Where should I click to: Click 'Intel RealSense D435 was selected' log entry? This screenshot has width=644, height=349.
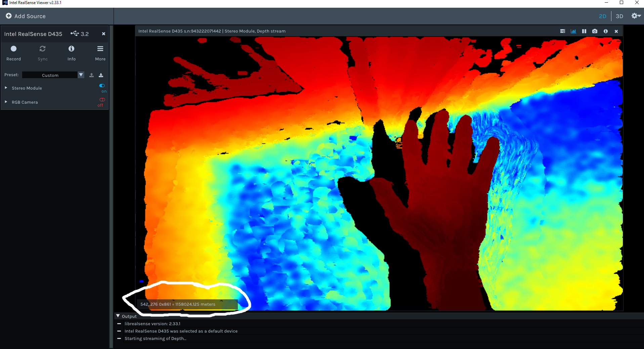[x=181, y=331]
